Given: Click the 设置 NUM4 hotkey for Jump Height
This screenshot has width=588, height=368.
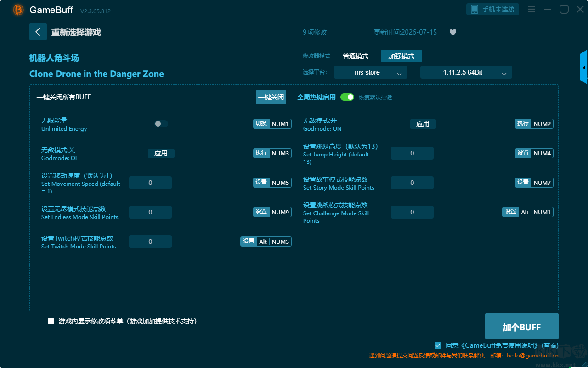Looking at the screenshot, I should 534,153.
